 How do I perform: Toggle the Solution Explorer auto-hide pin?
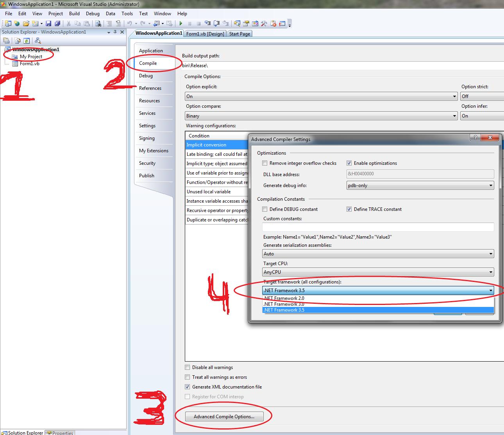tap(115, 32)
